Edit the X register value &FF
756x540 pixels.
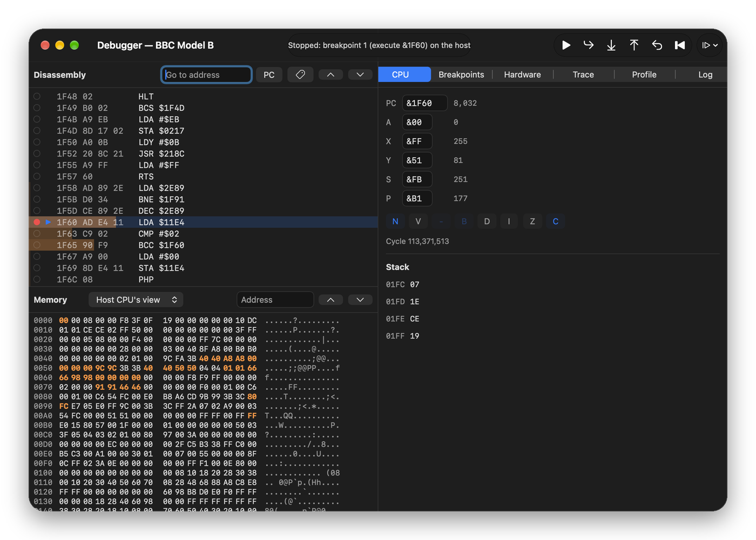(x=417, y=141)
